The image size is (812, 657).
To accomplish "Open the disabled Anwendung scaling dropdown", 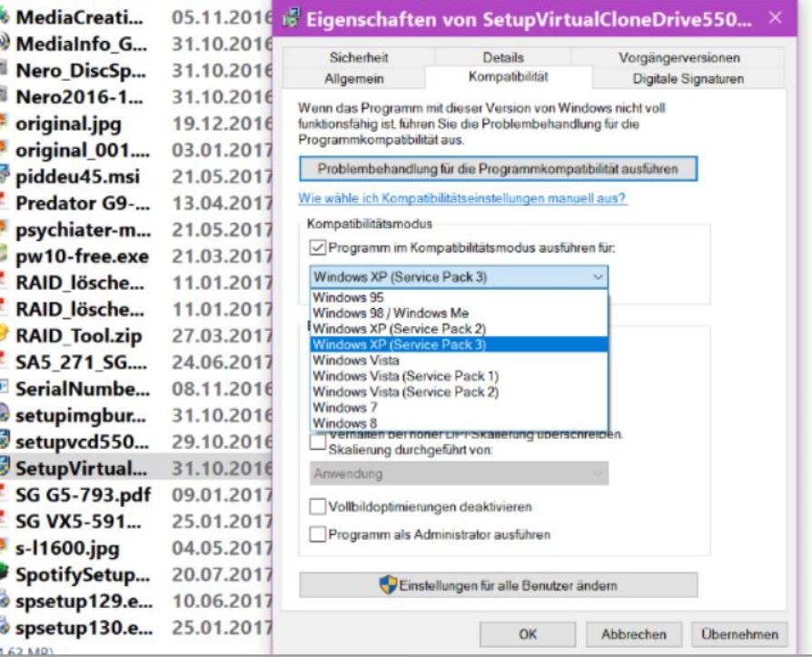I will pos(459,473).
